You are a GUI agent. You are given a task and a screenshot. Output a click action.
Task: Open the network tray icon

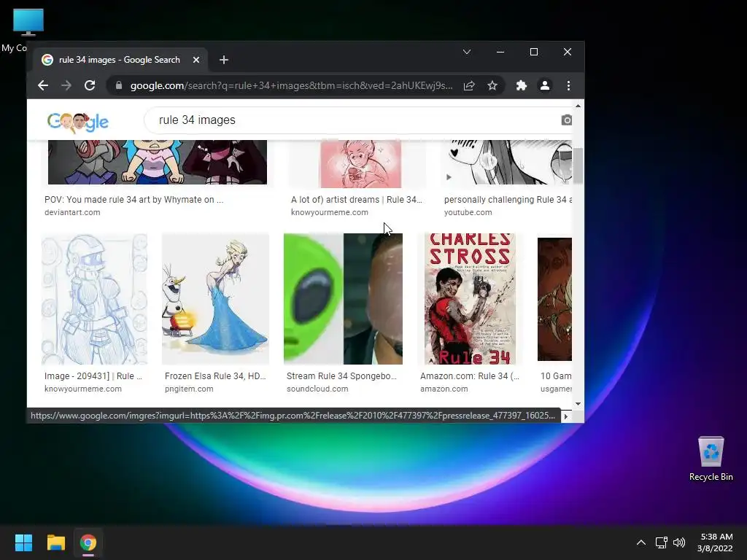[661, 542]
